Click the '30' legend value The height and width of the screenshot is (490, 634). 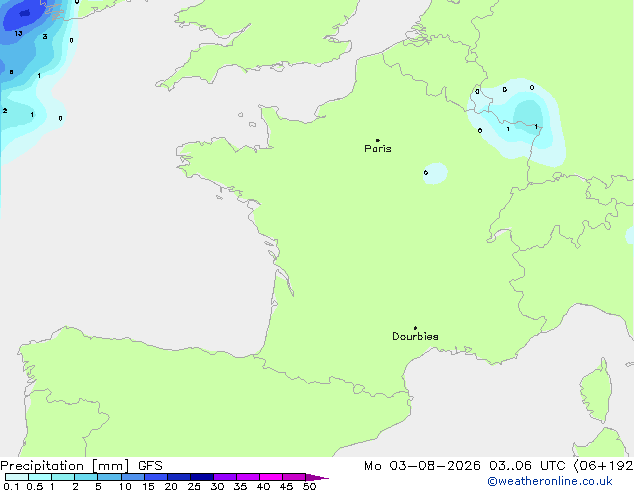[217, 486]
